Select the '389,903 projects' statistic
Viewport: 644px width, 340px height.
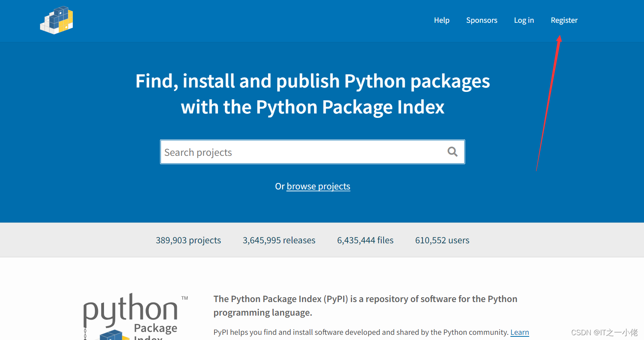point(188,240)
